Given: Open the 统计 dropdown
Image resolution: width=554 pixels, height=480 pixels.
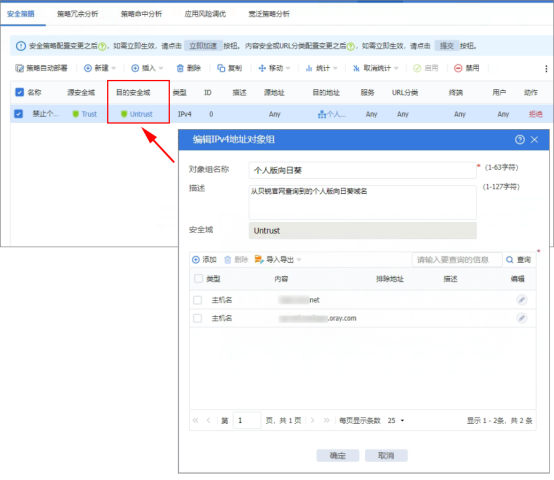Looking at the screenshot, I should point(321,68).
